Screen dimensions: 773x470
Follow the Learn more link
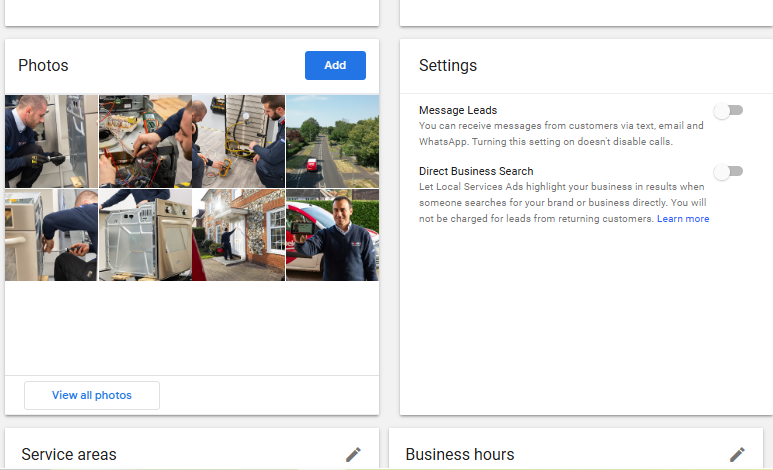coord(683,219)
